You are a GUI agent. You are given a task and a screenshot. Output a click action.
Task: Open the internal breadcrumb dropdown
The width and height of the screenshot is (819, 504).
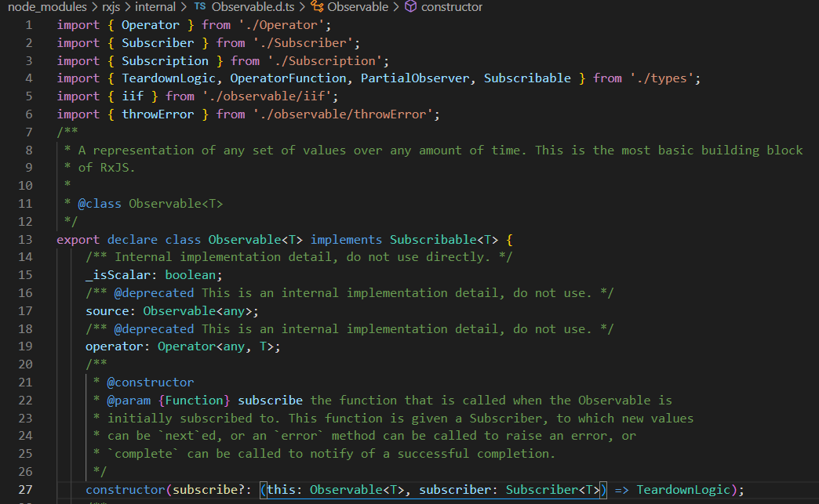tap(155, 7)
